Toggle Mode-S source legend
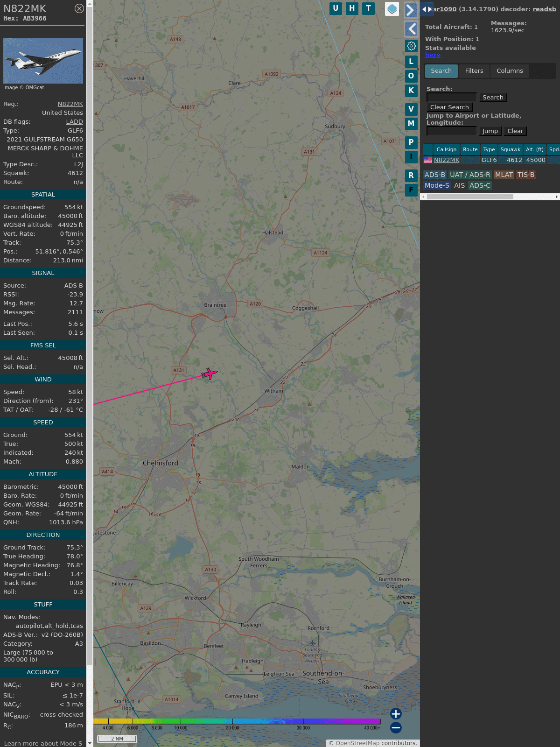 [x=437, y=185]
